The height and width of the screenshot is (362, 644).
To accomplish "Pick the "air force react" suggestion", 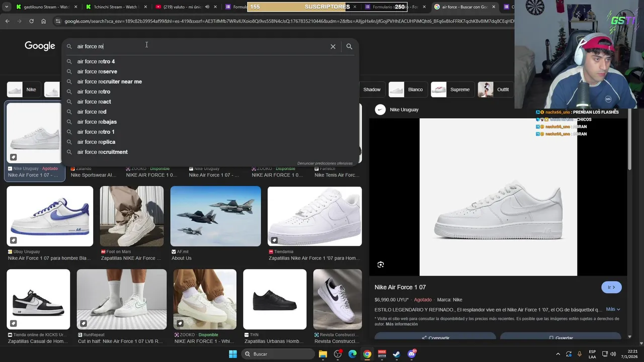I will (210, 102).
